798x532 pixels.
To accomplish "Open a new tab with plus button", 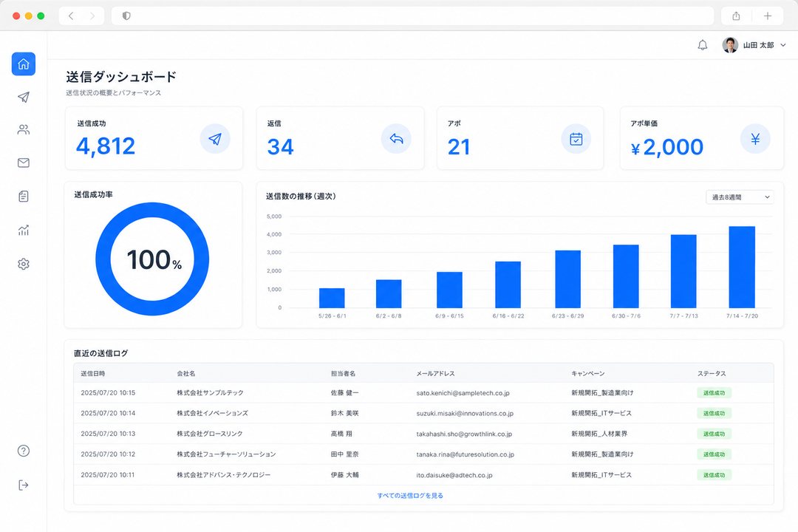I will pos(768,16).
